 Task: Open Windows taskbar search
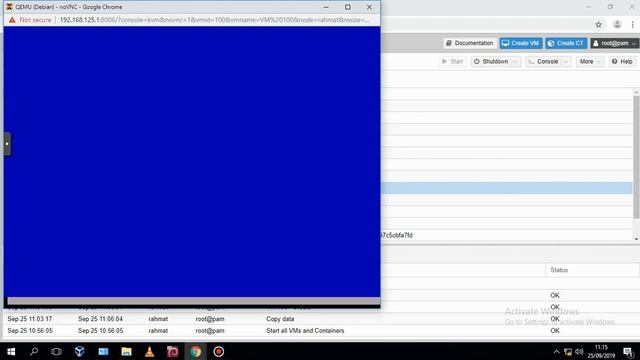34,351
